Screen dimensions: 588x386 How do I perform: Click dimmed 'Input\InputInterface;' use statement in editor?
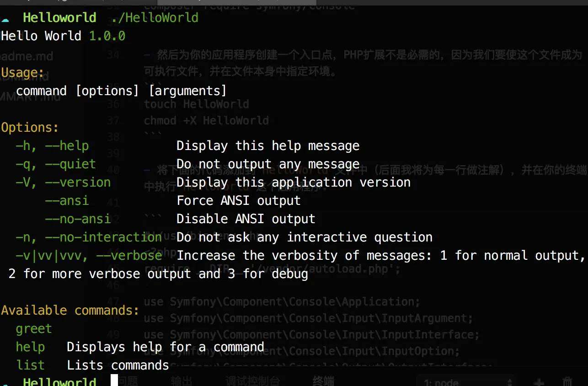(311, 334)
